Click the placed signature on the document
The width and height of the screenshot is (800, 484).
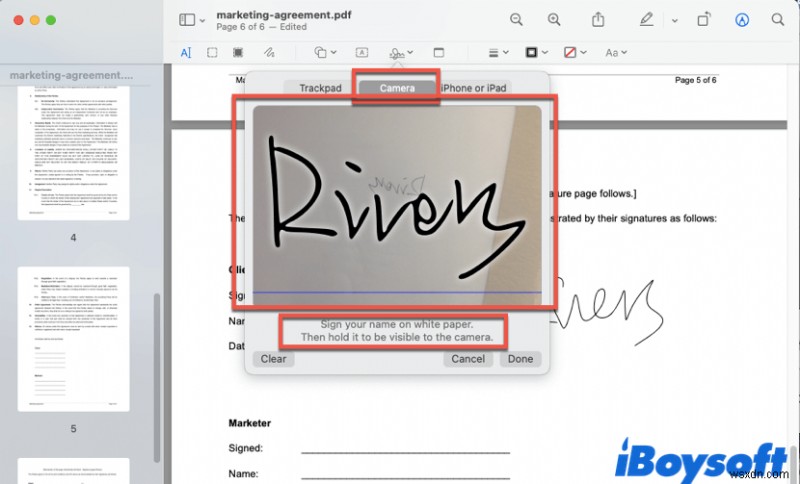(x=608, y=311)
